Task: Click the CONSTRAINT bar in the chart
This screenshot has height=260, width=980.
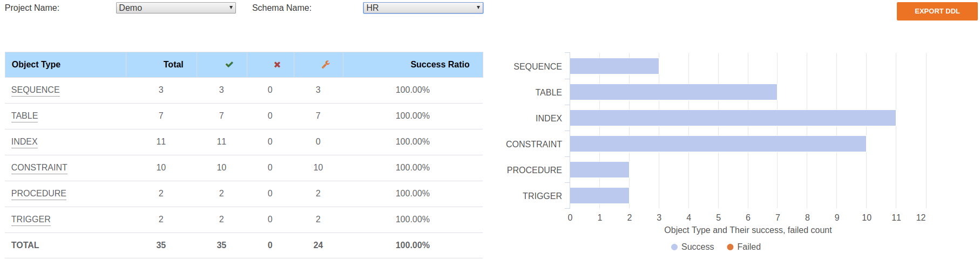Action: coord(718,144)
